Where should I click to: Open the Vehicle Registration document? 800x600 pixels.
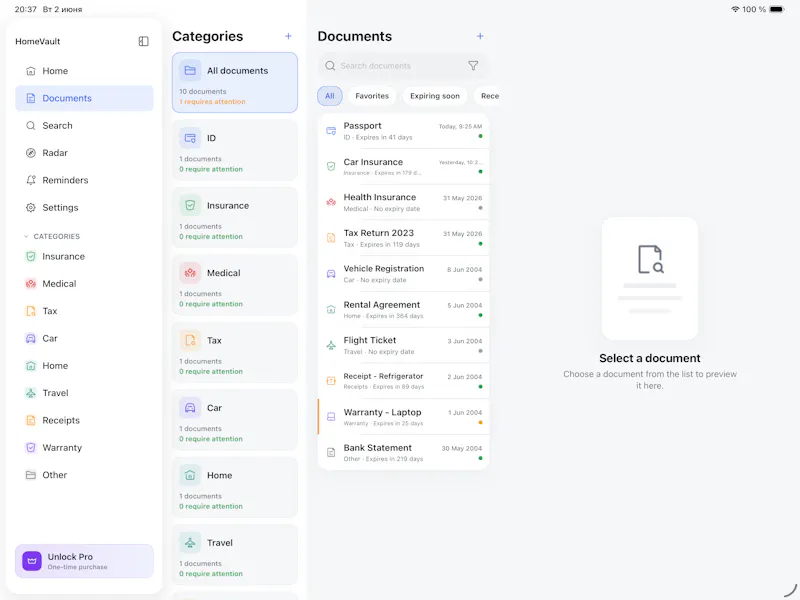point(404,274)
